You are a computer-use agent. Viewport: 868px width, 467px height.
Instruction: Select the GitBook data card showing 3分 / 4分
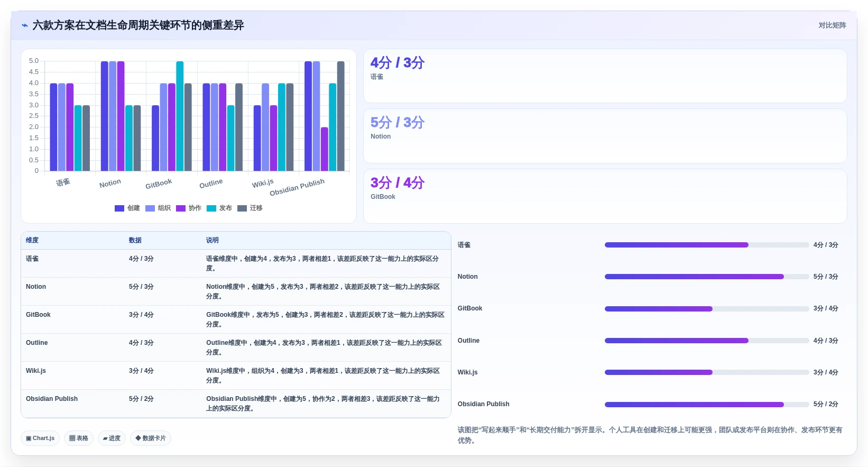point(605,196)
